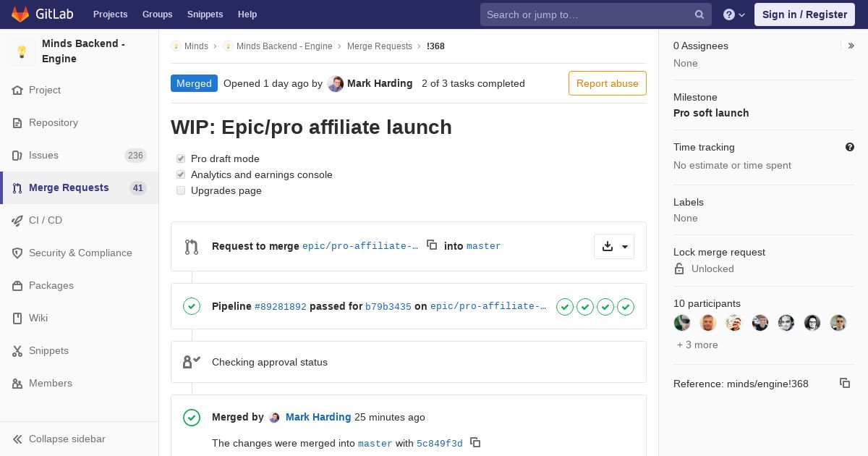Open Help in top navigation

[247, 14]
